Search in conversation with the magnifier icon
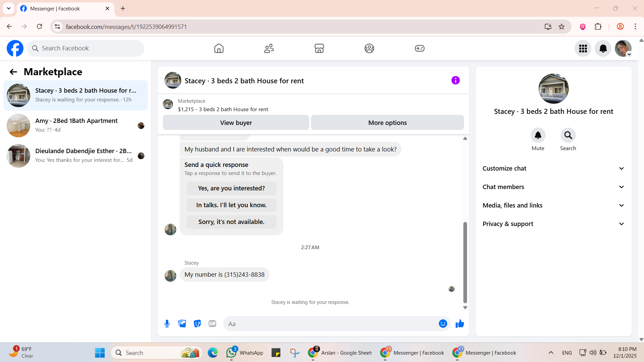Image resolution: width=644 pixels, height=362 pixels. [568, 135]
